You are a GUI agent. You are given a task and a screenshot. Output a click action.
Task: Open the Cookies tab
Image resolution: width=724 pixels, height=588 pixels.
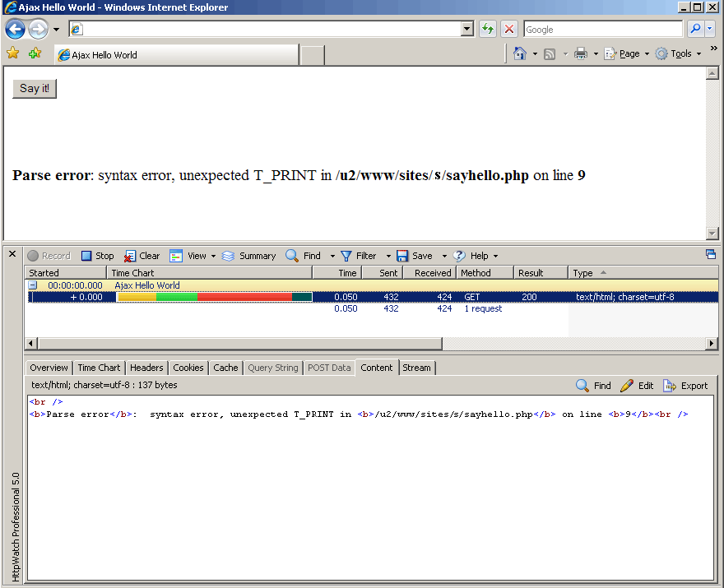click(188, 368)
